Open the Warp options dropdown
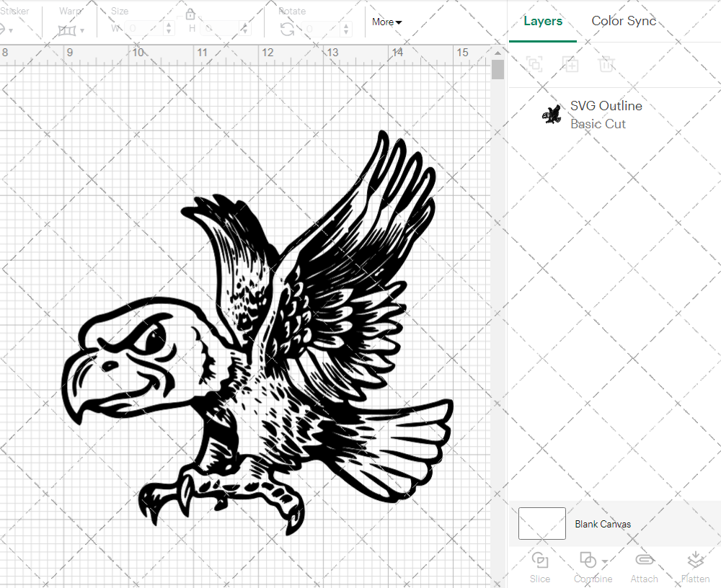721x588 pixels. pos(81,31)
